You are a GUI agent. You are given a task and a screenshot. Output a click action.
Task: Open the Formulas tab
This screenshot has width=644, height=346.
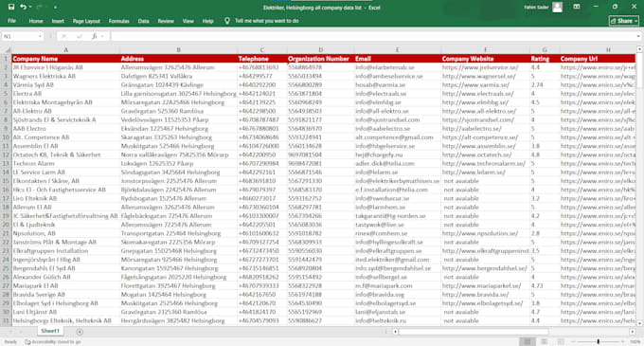tap(119, 21)
